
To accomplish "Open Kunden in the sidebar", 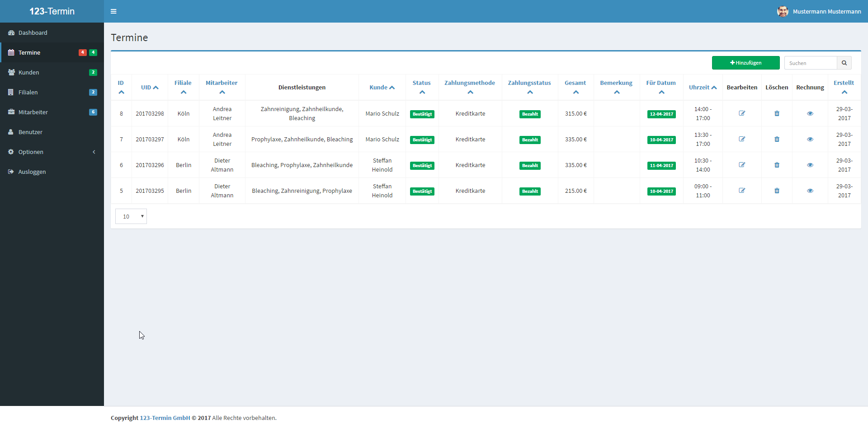I will 29,72.
